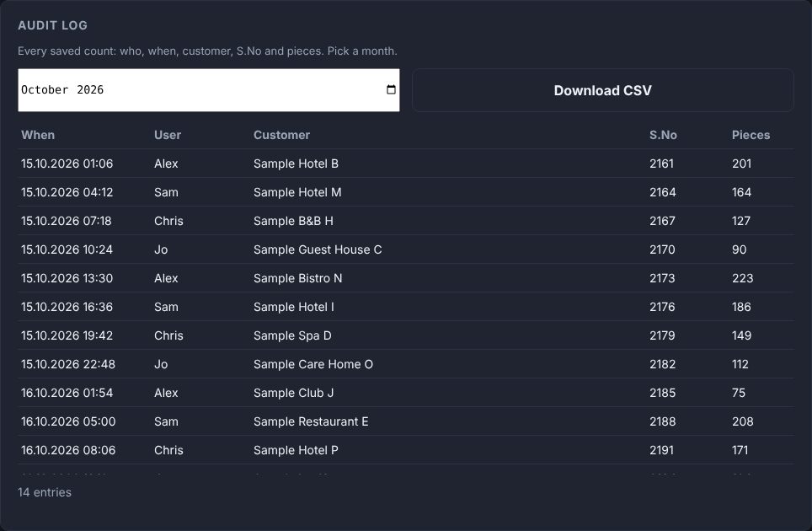
Task: Select the 16.10.2026 08:06 timestamp
Action: [x=68, y=450]
